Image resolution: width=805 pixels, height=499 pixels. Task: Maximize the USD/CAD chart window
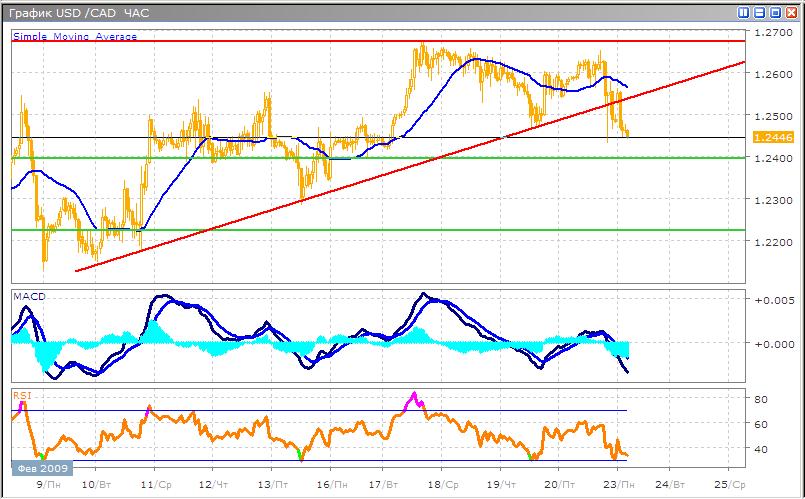775,13
